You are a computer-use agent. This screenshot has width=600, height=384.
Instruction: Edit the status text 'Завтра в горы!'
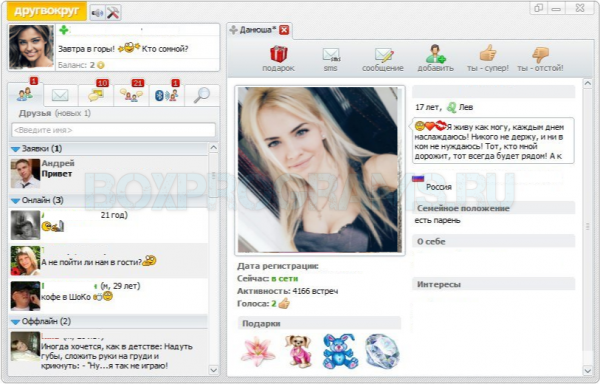pyautogui.click(x=86, y=49)
